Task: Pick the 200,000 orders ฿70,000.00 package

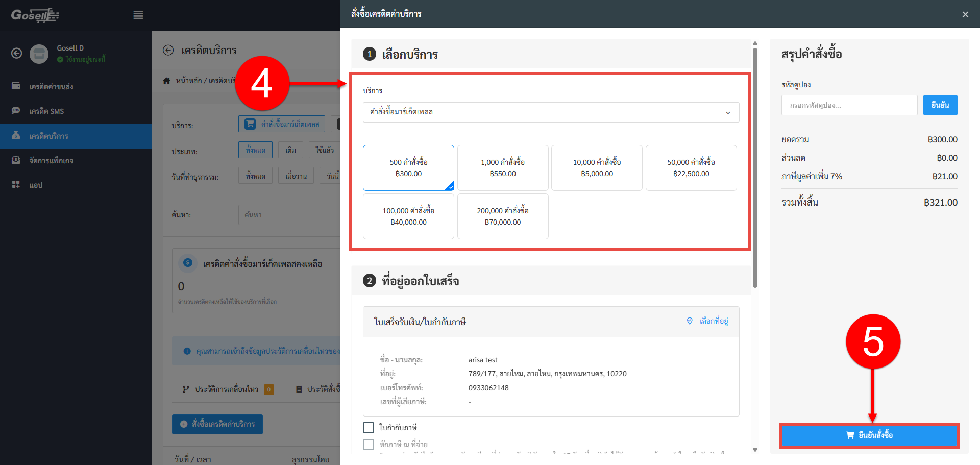Action: click(502, 216)
